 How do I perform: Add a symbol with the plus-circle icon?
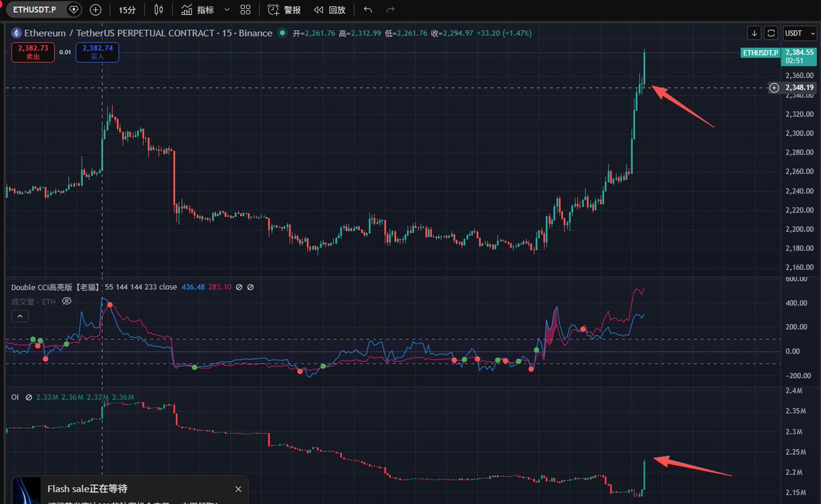[96, 10]
